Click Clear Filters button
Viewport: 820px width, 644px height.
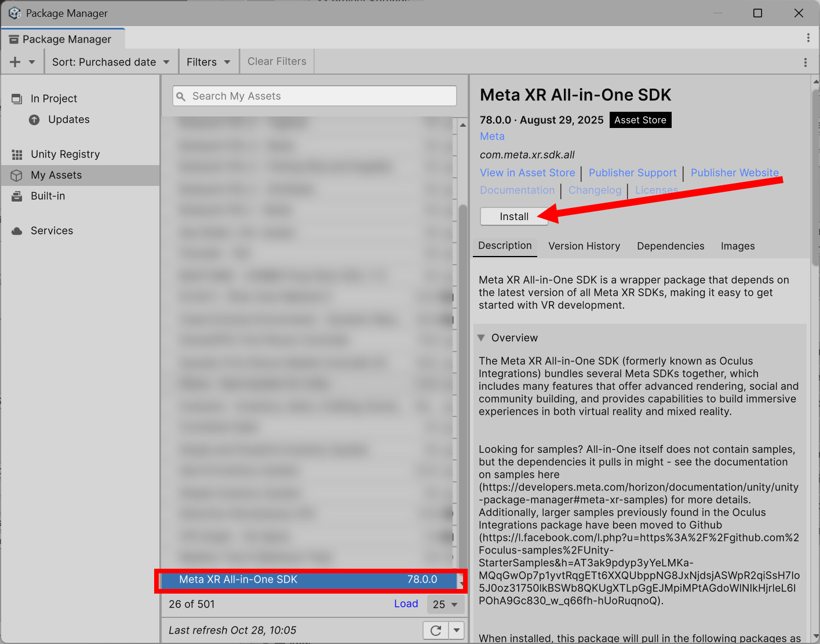coord(277,61)
